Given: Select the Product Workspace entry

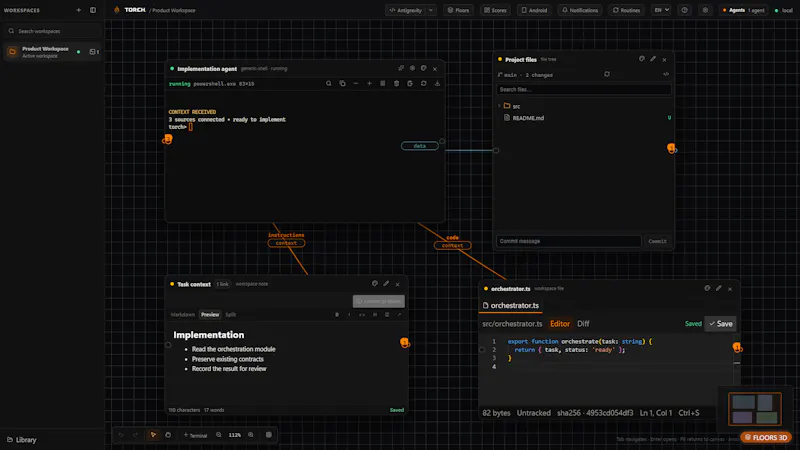Looking at the screenshot, I should pyautogui.click(x=52, y=52).
